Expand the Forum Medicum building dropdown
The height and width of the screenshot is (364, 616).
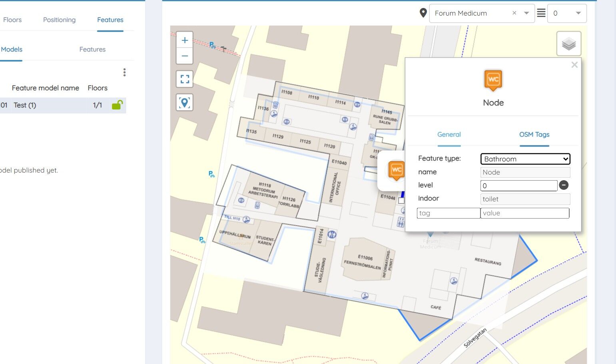tap(526, 13)
